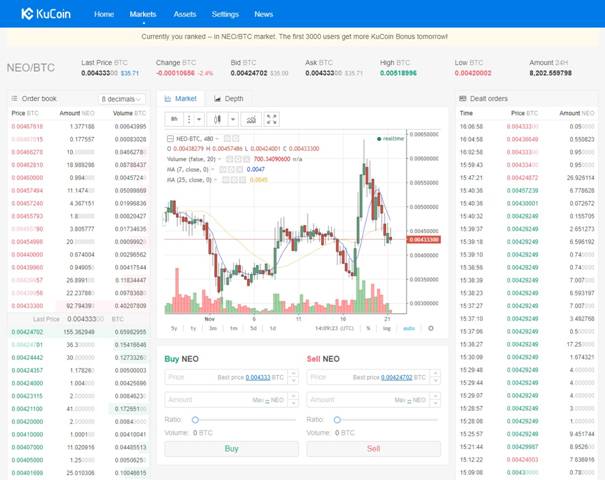
Task: Select ask order at price 0.00460000
Action: (79, 177)
